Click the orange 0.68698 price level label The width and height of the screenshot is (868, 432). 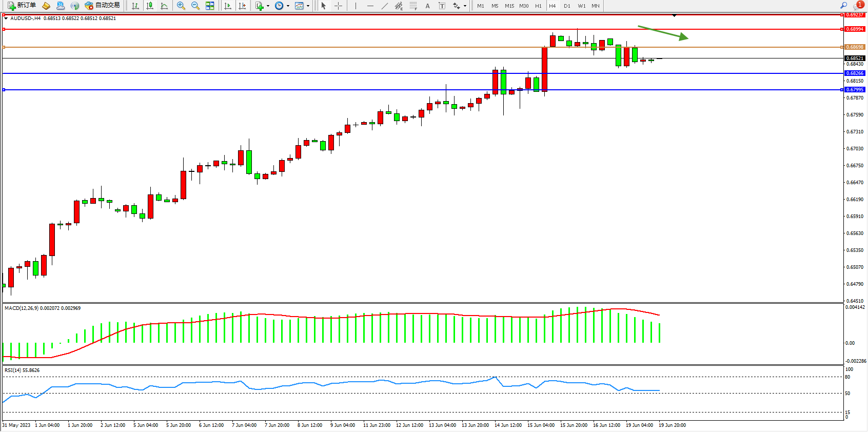point(855,47)
